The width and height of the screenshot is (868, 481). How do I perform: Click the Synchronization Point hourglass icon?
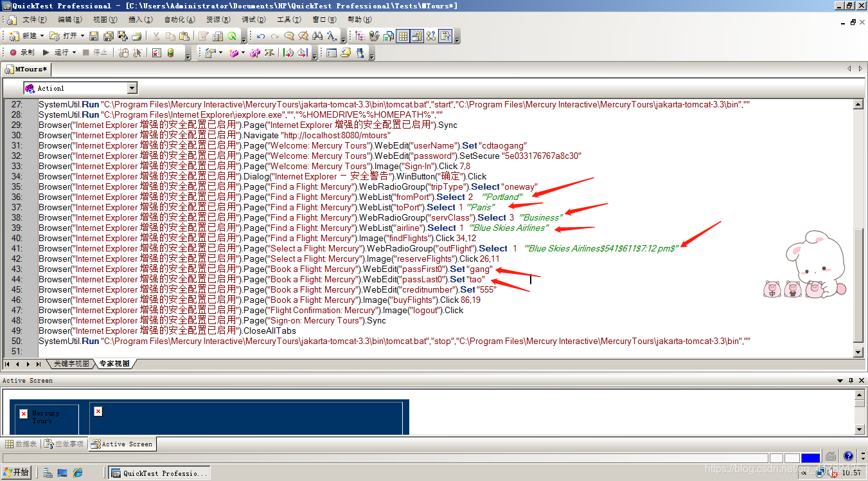point(269,53)
